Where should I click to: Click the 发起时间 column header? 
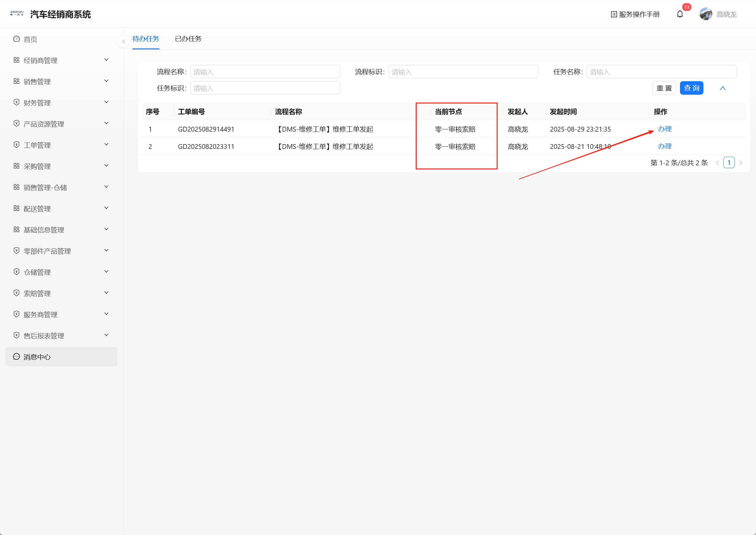(563, 112)
